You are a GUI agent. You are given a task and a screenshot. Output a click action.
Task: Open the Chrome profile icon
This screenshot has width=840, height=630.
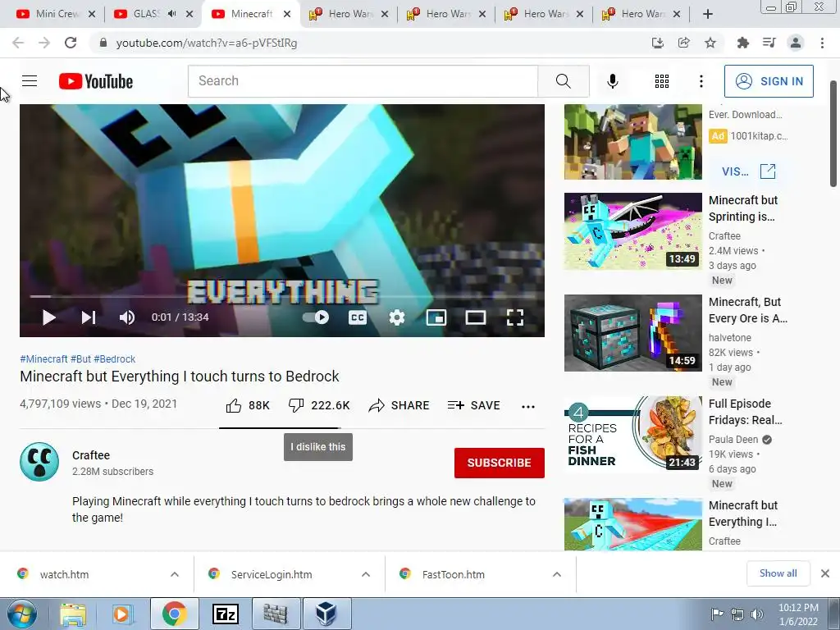(x=796, y=43)
